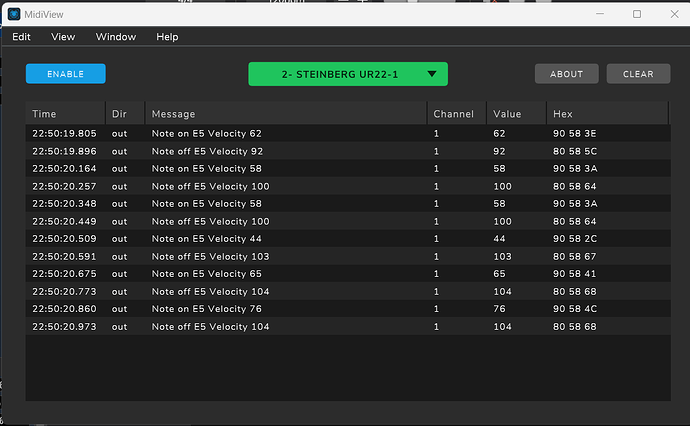Viewport: 690px width, 426px height.
Task: Open the View menu
Action: click(63, 37)
